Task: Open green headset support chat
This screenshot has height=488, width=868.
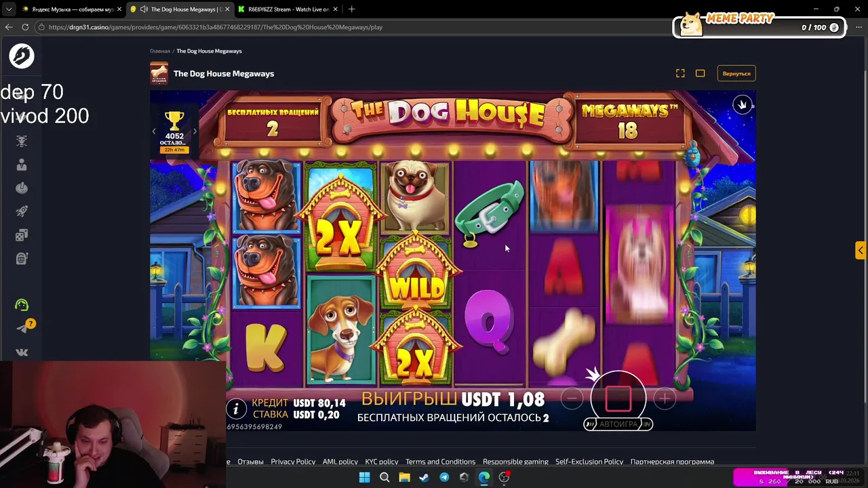Action: tap(22, 305)
